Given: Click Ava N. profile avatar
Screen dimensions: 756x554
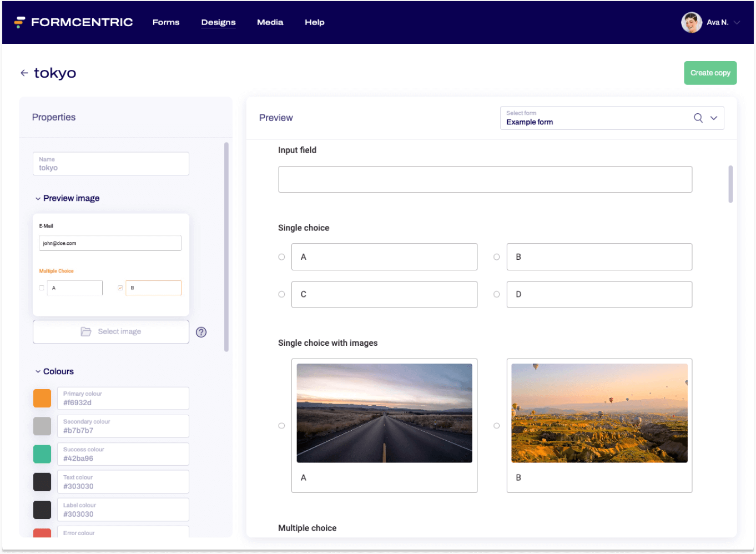Looking at the screenshot, I should [691, 23].
